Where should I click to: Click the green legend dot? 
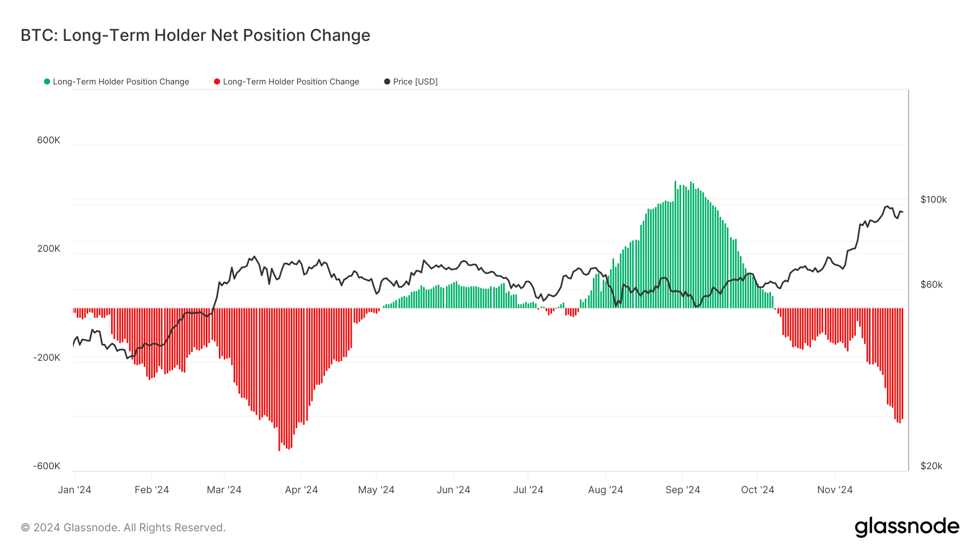(x=47, y=82)
